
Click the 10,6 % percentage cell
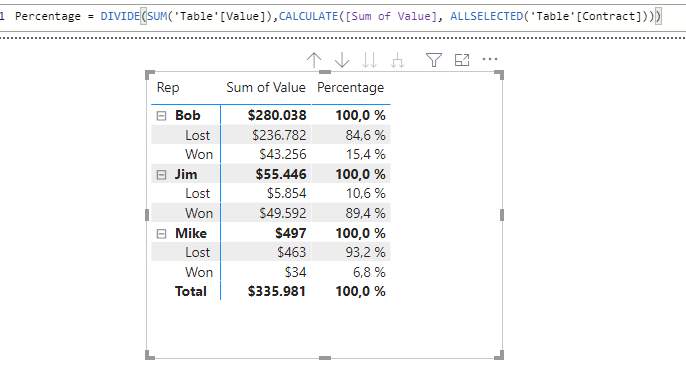point(365,193)
